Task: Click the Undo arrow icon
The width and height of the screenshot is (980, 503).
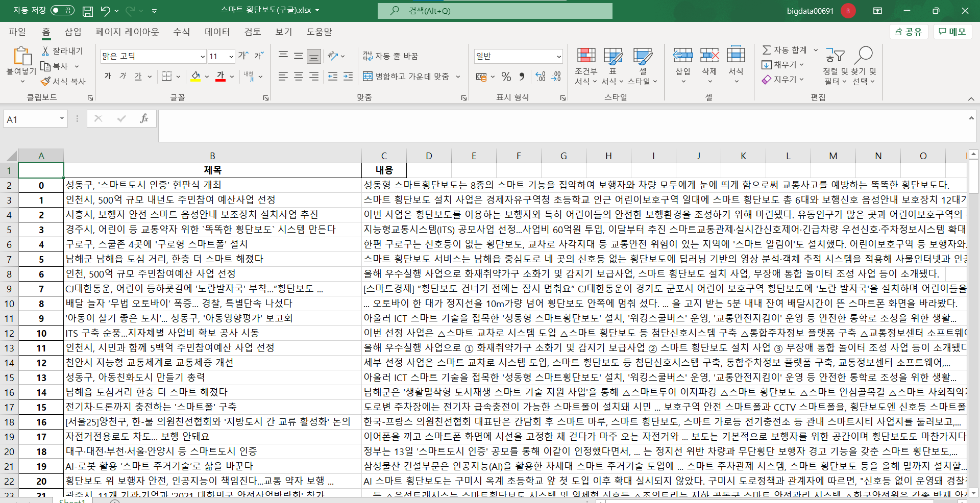Action: pyautogui.click(x=105, y=11)
